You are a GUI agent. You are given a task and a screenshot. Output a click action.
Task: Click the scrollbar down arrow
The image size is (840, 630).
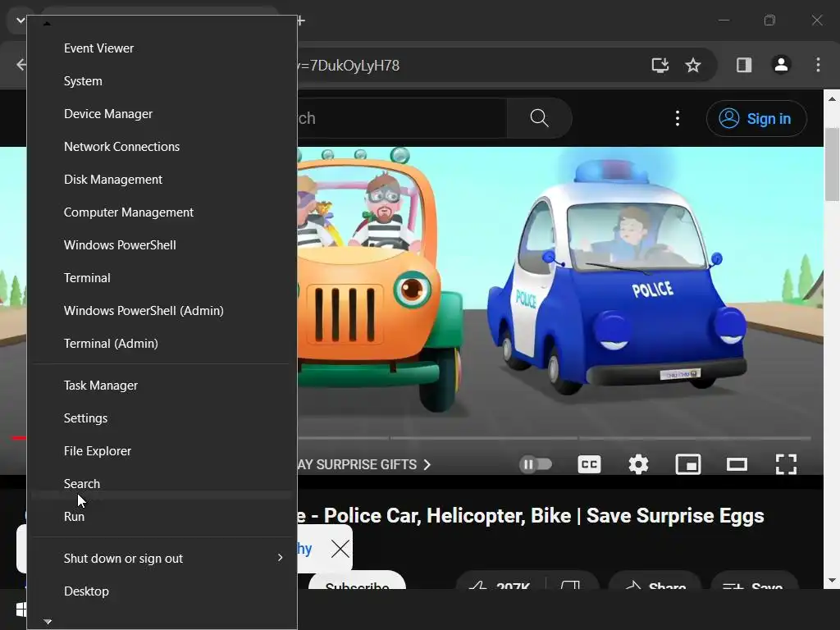[832, 580]
